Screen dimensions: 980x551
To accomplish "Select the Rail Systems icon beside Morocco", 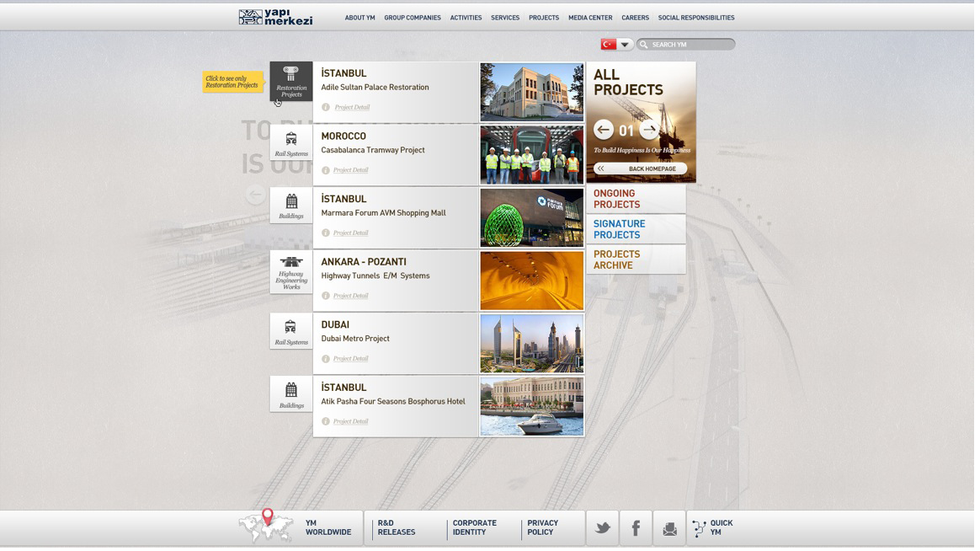I will pyautogui.click(x=292, y=144).
